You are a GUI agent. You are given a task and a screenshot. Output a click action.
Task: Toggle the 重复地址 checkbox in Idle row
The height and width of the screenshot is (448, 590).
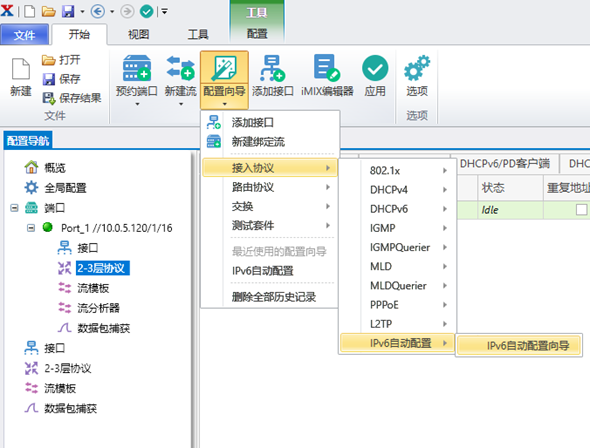click(581, 210)
